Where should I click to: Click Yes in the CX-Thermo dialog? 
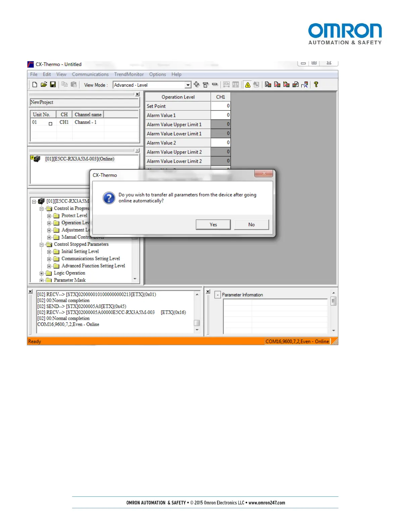(x=213, y=225)
